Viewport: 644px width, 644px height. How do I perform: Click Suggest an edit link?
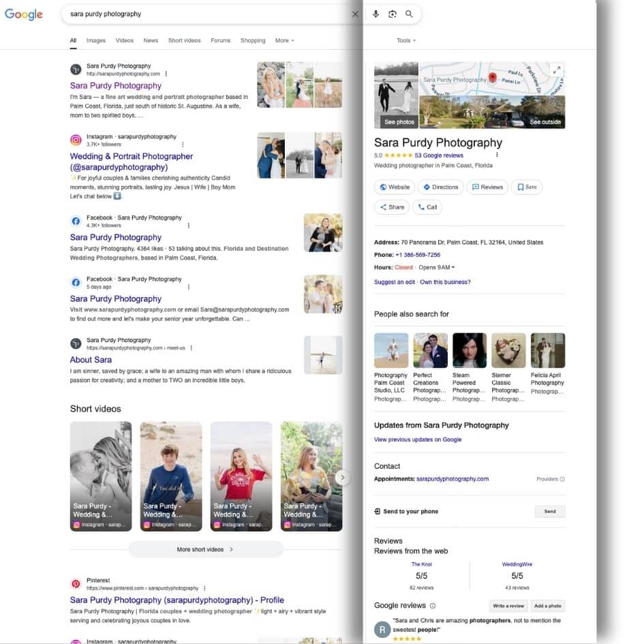pos(395,282)
